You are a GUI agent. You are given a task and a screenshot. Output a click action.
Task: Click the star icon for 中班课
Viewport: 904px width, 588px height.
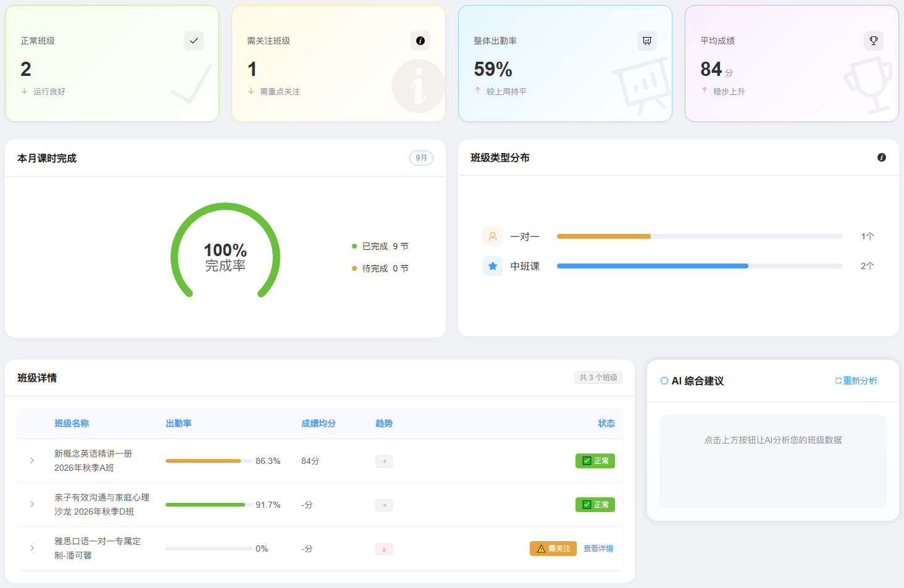coord(493,266)
